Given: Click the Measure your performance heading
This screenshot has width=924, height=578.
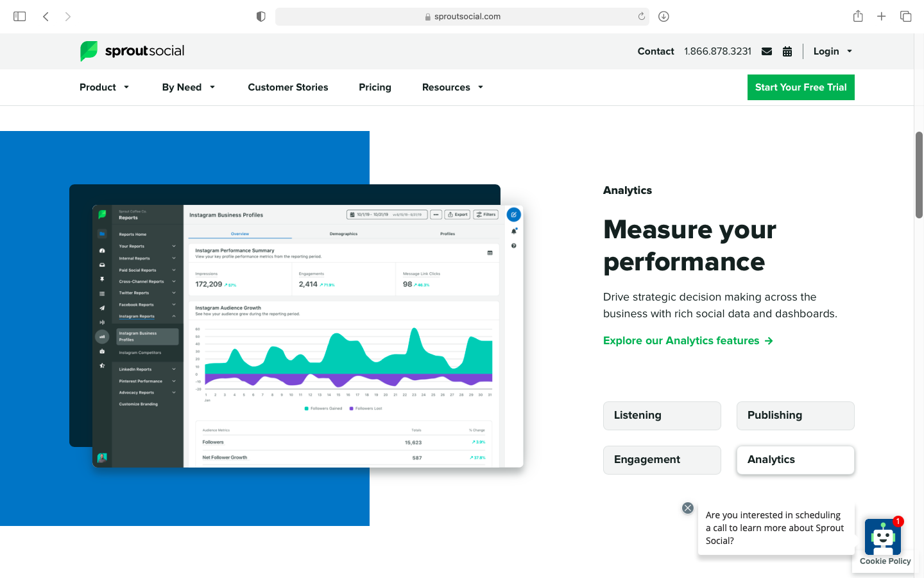Looking at the screenshot, I should pos(690,245).
